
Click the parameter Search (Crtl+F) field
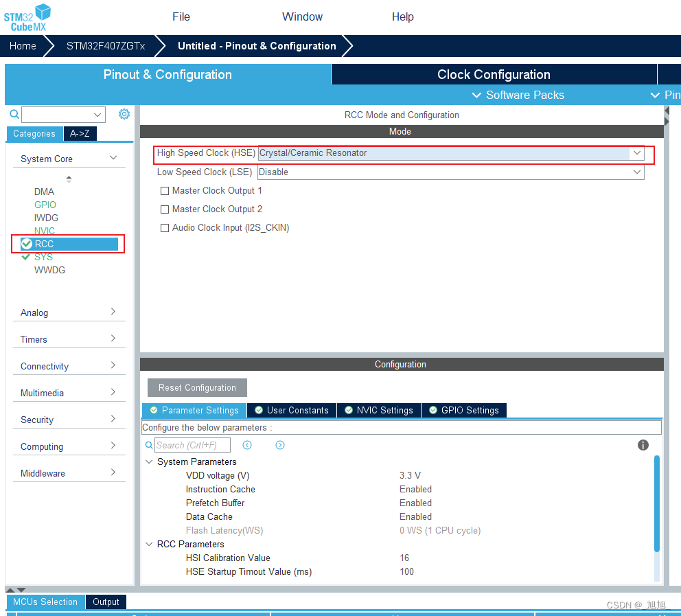[192, 445]
